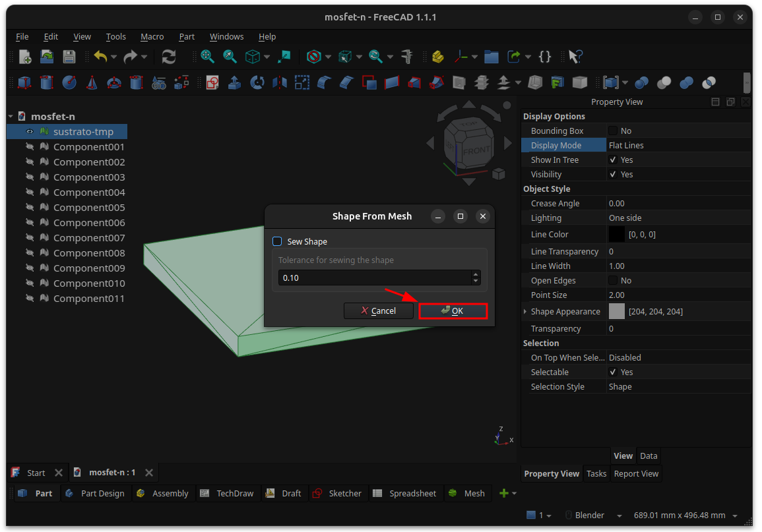Click the Line Color black swatch
This screenshot has width=762, height=532.
[x=617, y=235]
